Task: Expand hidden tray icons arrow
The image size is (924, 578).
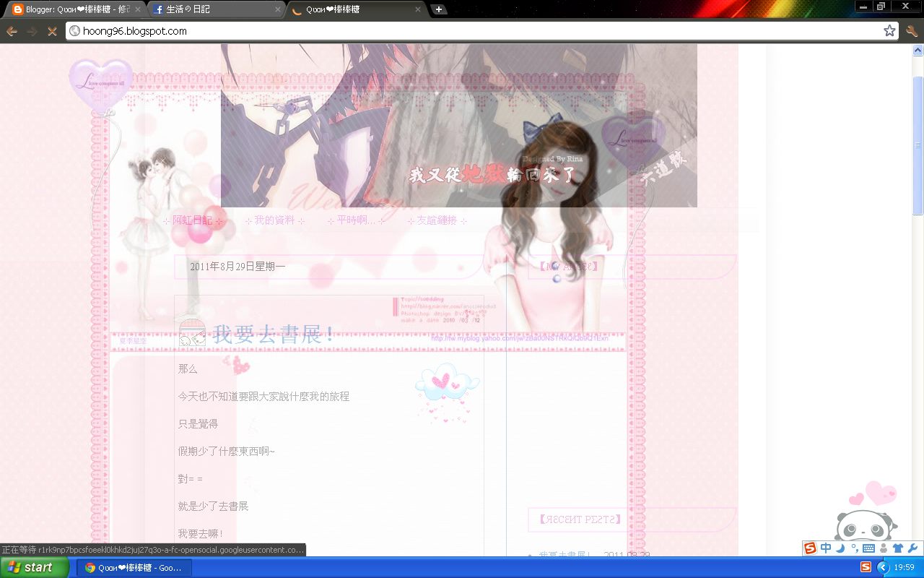Action: tap(883, 567)
